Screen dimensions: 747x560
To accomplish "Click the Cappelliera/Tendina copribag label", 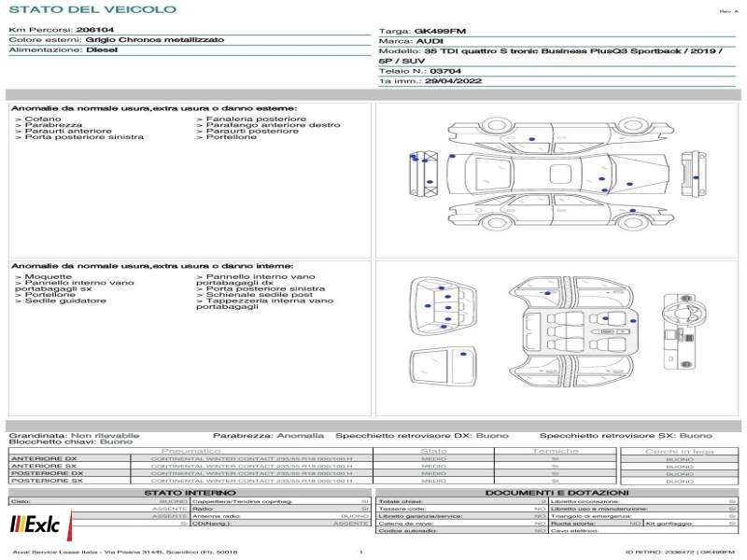I will pyautogui.click(x=242, y=501).
